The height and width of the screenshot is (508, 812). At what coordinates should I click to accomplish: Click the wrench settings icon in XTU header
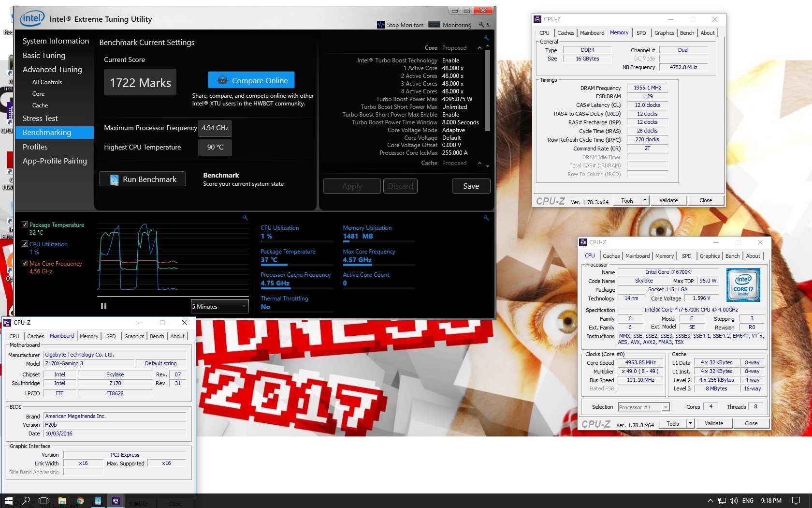click(481, 25)
